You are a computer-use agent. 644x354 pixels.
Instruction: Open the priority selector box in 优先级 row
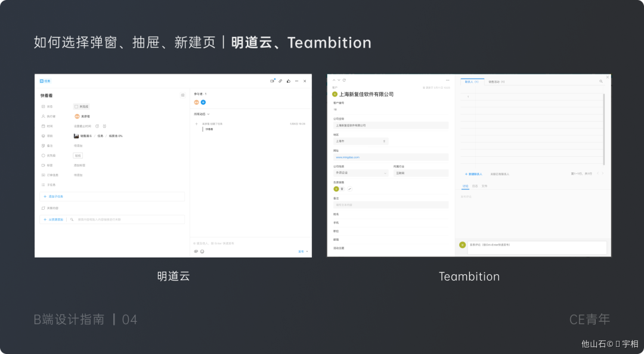(x=78, y=156)
